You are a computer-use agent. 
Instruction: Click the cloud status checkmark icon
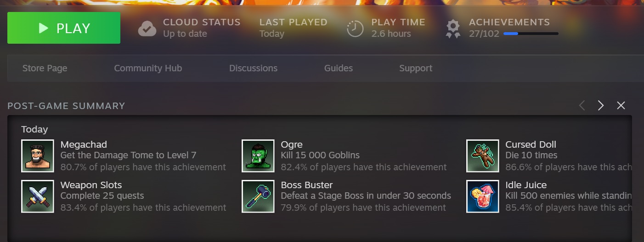(x=147, y=29)
